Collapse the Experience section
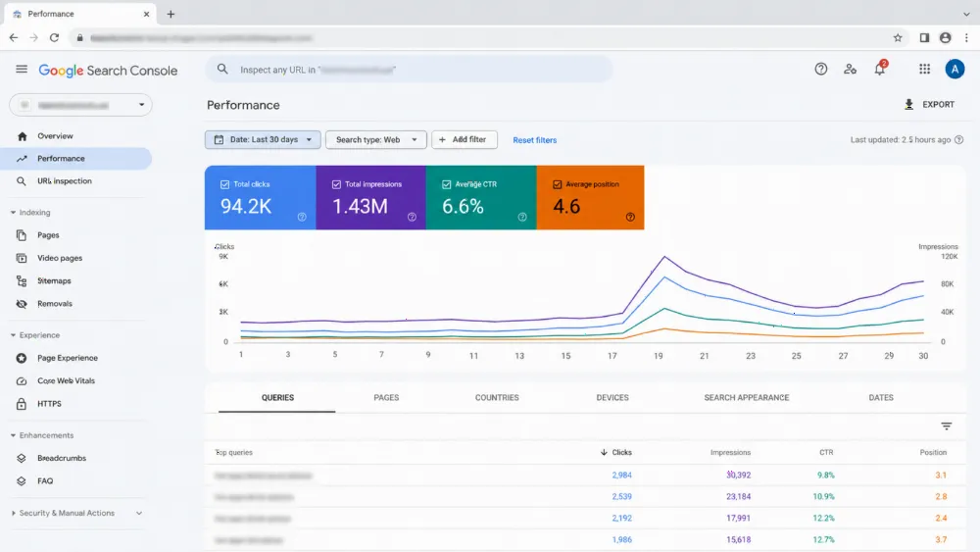980x552 pixels. [13, 335]
